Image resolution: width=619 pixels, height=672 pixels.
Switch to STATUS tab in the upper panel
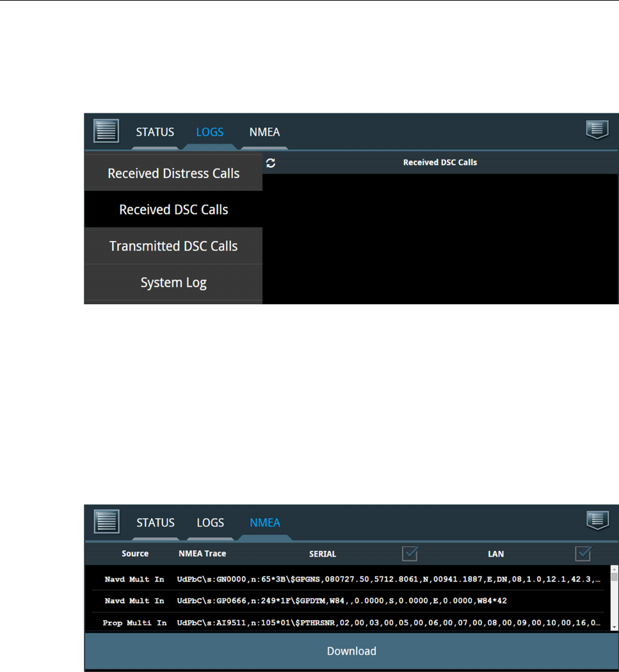(155, 132)
